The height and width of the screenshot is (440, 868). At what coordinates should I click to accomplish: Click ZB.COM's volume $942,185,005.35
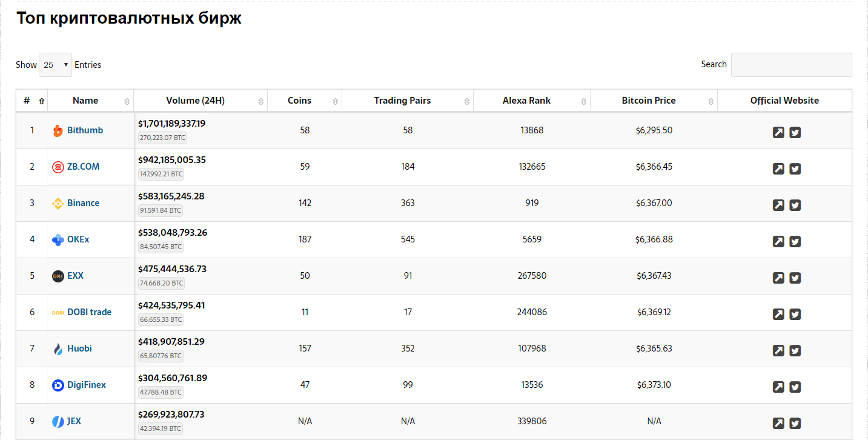coord(172,160)
